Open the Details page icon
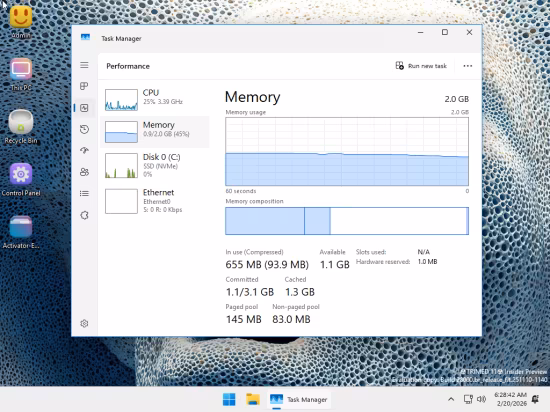This screenshot has width=550, height=412. [x=84, y=194]
